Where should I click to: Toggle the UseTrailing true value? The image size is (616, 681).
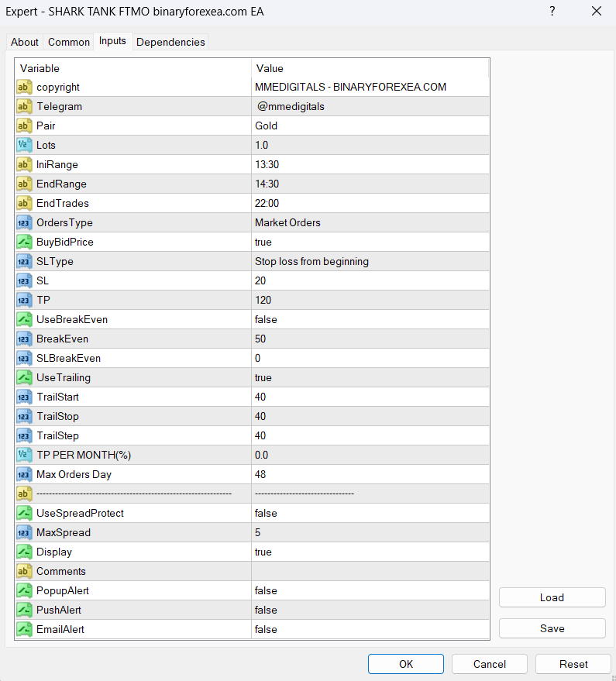coord(370,378)
